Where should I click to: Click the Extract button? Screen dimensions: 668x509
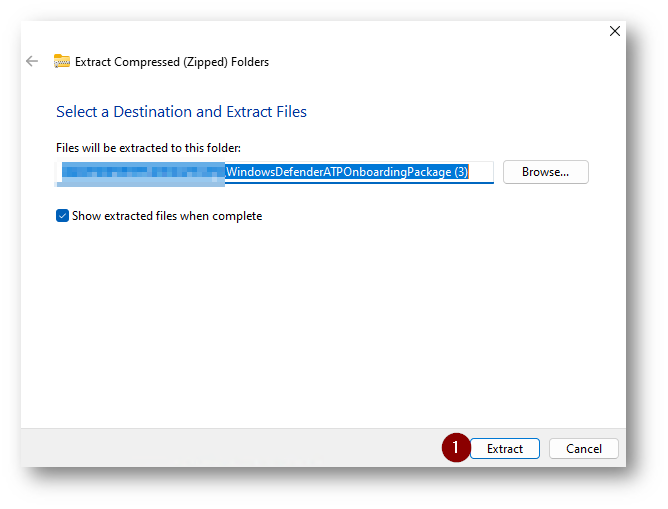(505, 449)
